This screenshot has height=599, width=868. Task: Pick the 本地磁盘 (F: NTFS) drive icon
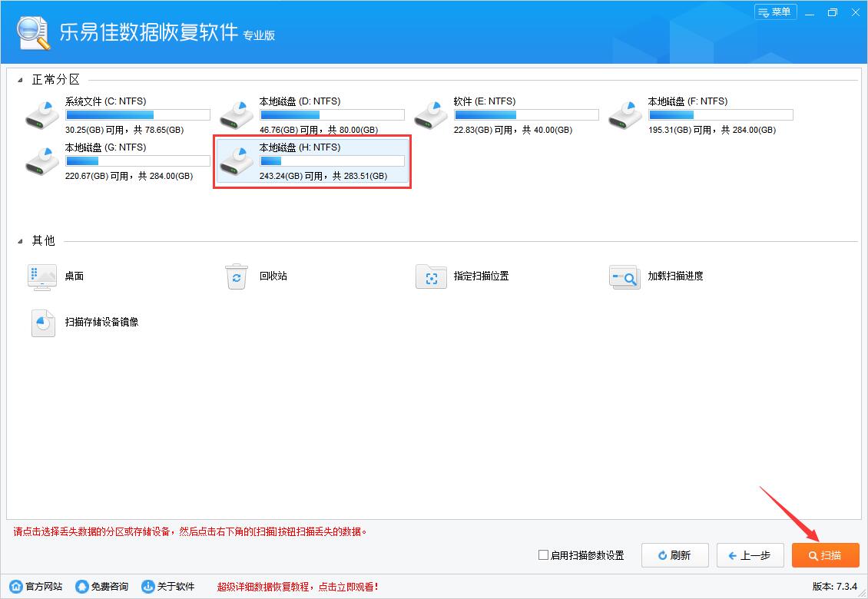coord(625,114)
